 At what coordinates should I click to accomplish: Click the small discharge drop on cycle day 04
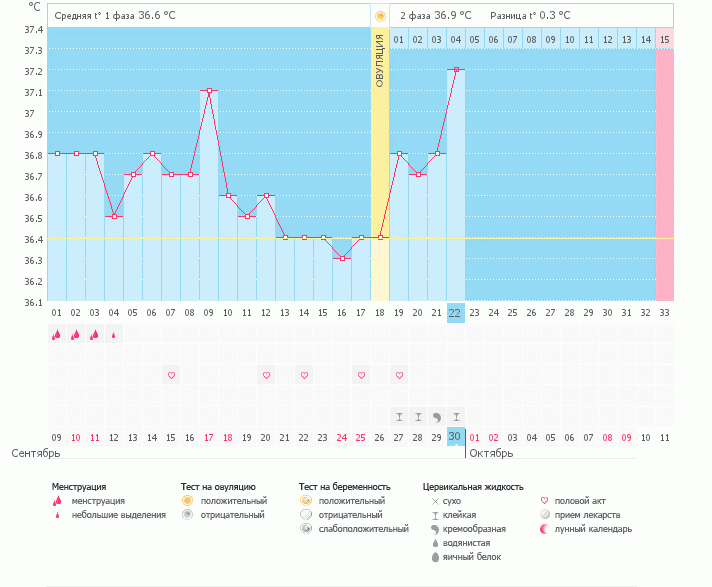pyautogui.click(x=114, y=336)
